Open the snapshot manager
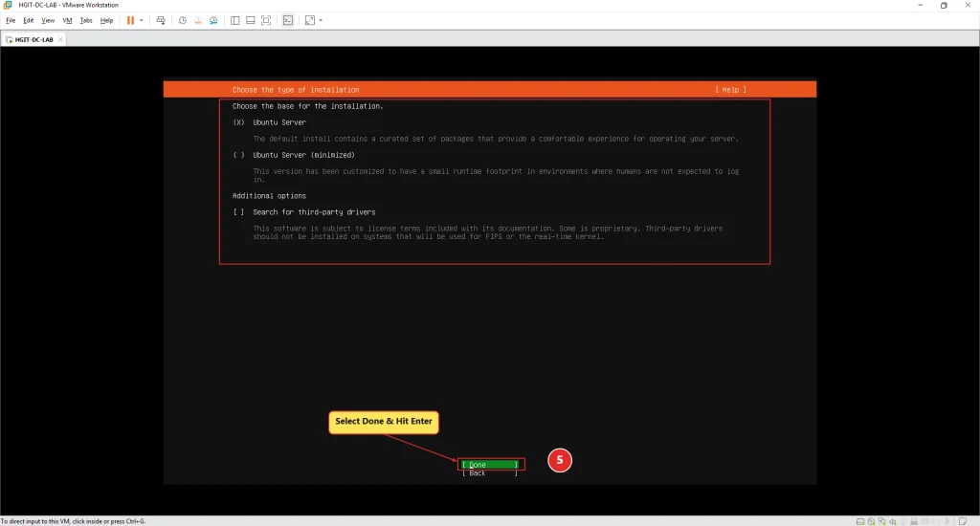This screenshot has height=526, width=980. coord(213,20)
